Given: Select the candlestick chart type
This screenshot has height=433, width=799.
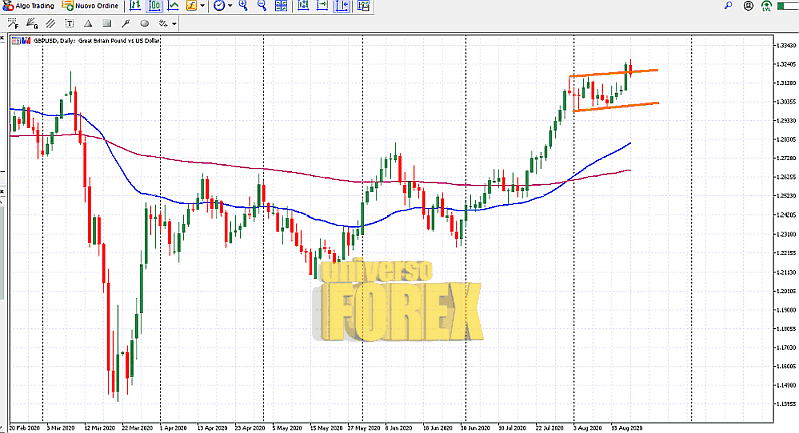Looking at the screenshot, I should [155, 6].
